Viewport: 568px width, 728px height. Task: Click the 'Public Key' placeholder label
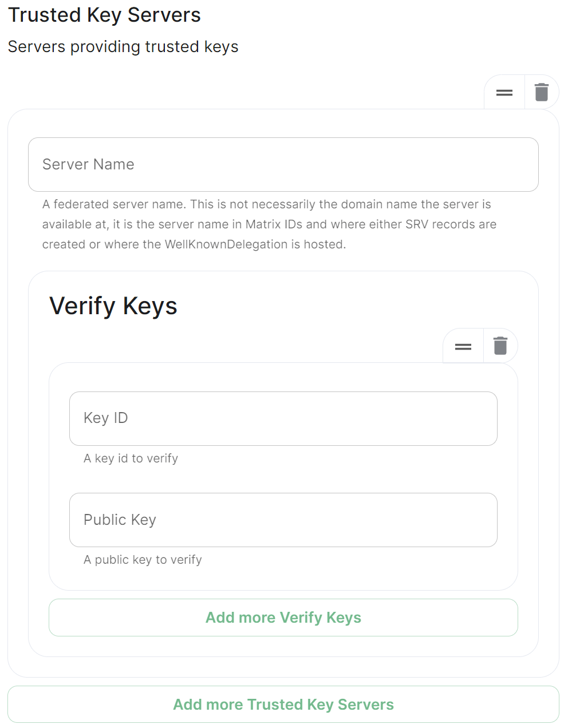[120, 520]
